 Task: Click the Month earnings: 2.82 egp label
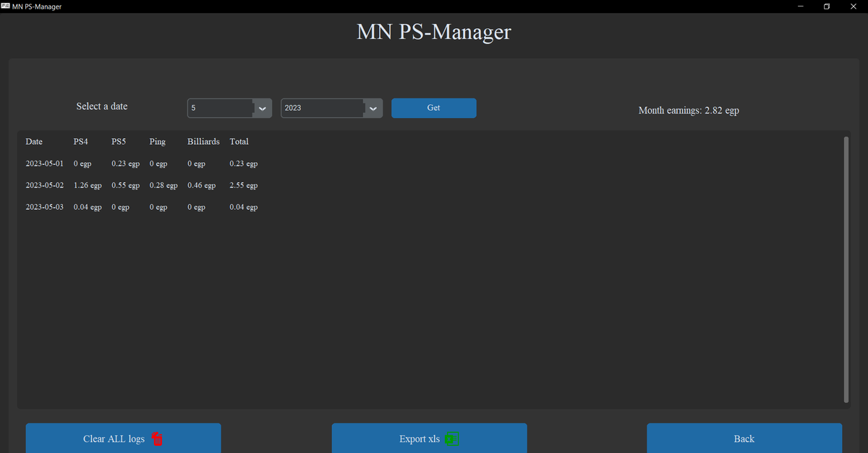tap(689, 111)
